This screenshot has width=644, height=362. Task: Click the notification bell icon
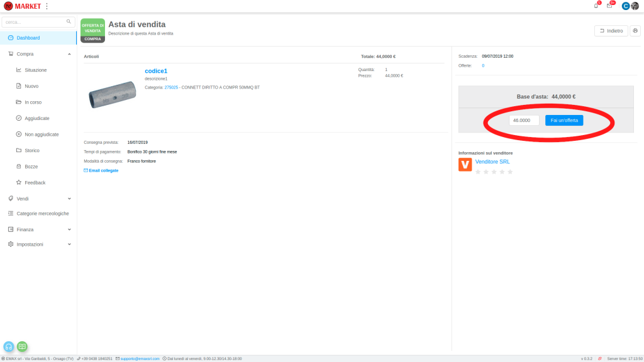[x=596, y=6]
